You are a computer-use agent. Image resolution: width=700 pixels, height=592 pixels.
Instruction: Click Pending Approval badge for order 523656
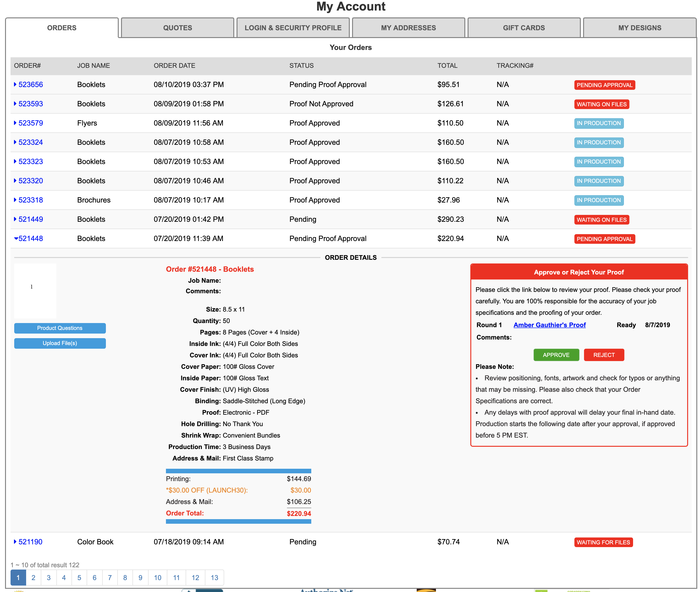tap(604, 85)
